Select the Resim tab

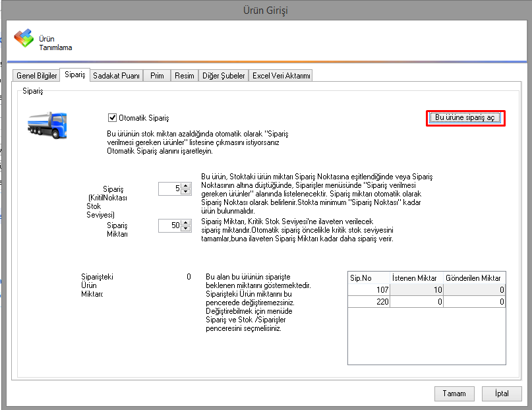tap(185, 76)
